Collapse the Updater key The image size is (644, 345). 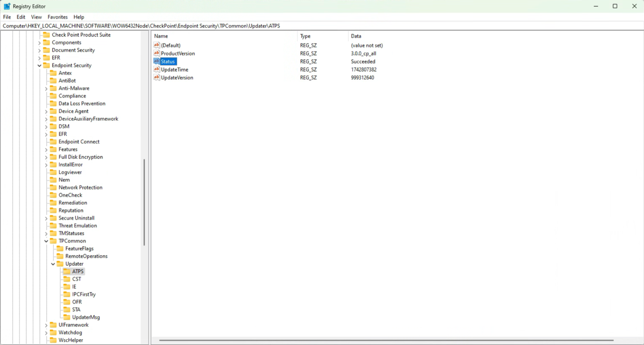(x=53, y=264)
